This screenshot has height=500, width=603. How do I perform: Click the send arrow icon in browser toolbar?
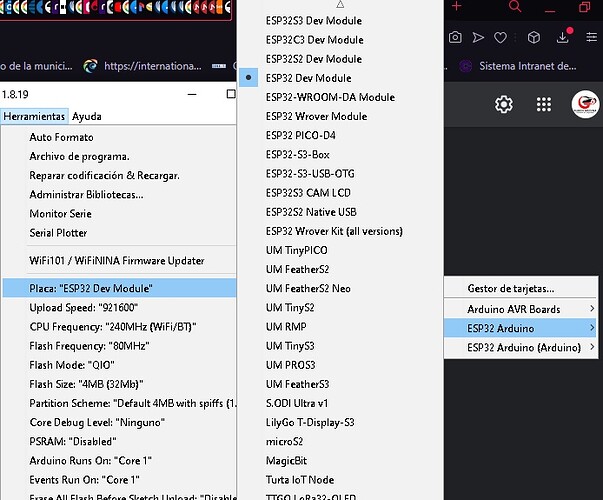pos(478,37)
